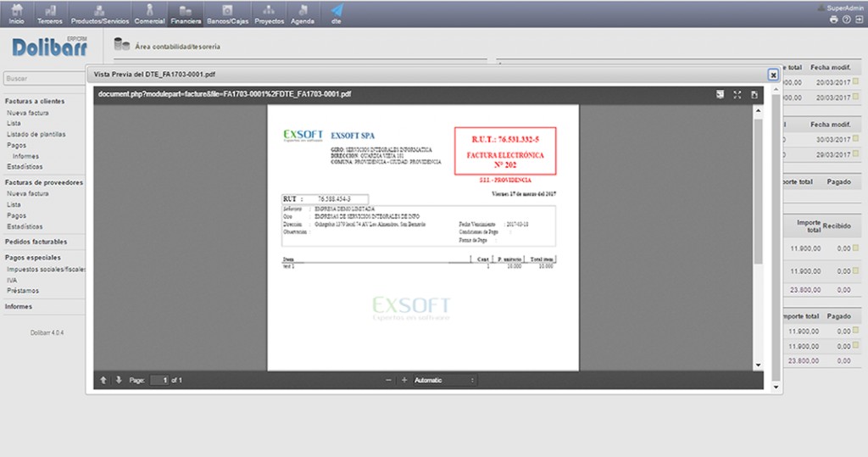Open Estadísticas under Facturas de proveedores
The height and width of the screenshot is (457, 868).
point(25,226)
